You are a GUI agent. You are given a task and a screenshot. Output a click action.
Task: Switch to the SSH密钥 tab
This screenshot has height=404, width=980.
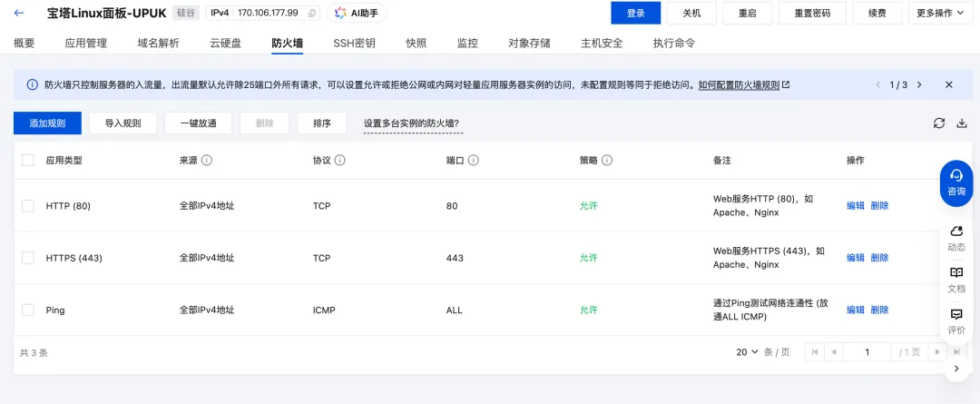(x=354, y=43)
